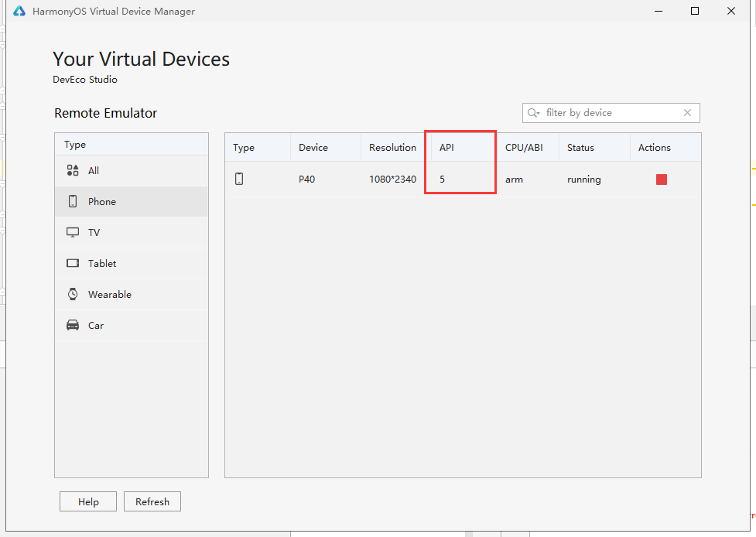Select the TV category icon

pyautogui.click(x=73, y=232)
